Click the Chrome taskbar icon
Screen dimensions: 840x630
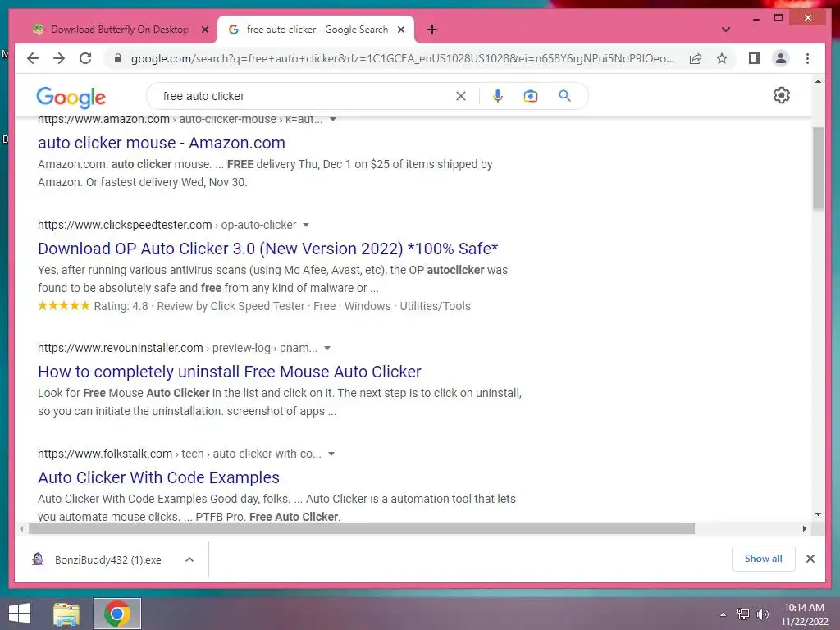[x=117, y=614]
